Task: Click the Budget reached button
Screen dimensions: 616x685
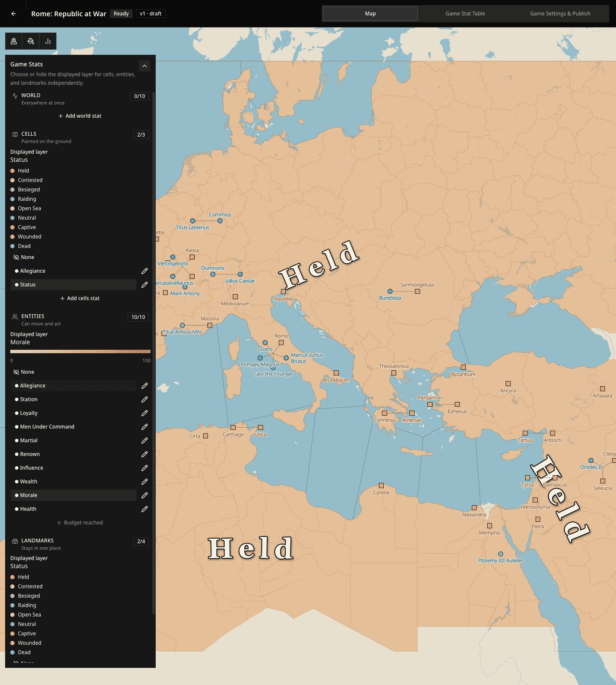Action: coord(80,523)
